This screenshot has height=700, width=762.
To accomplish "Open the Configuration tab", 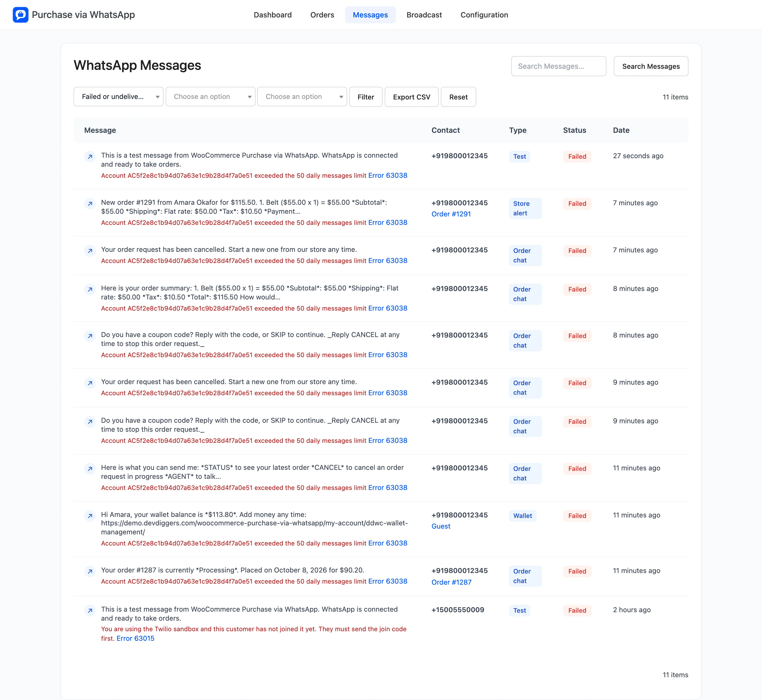I will click(484, 15).
